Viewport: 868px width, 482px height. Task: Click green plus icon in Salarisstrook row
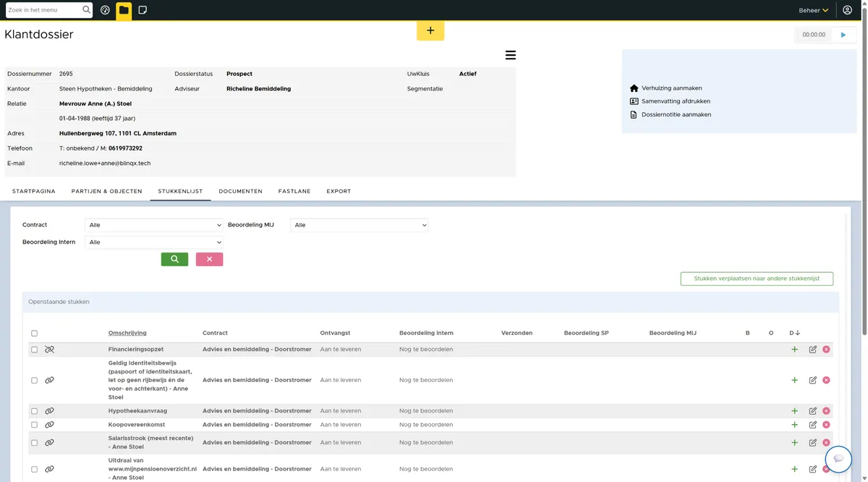(795, 442)
